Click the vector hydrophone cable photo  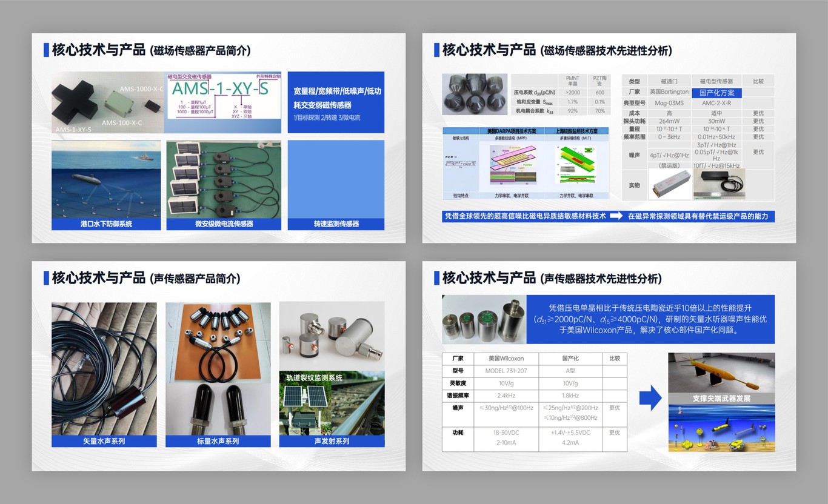[x=104, y=368]
